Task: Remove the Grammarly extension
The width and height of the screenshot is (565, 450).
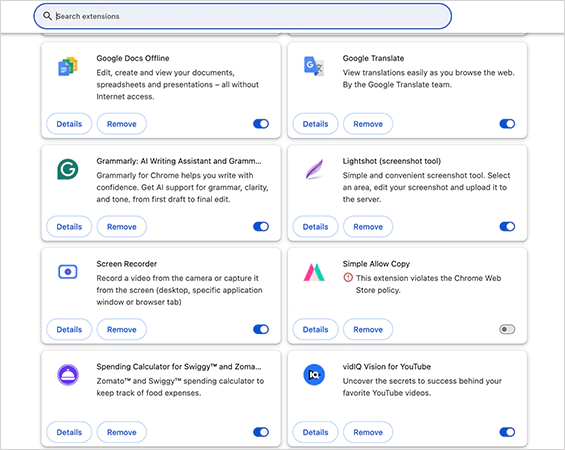Action: point(122,227)
